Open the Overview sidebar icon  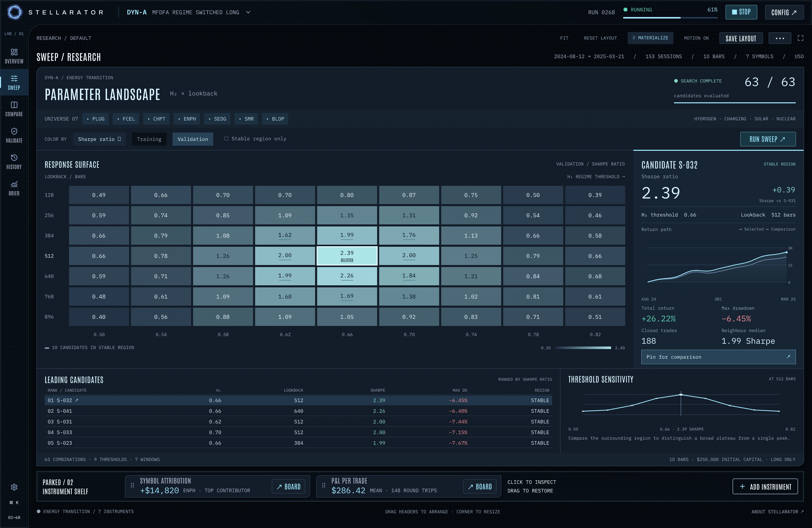click(x=14, y=56)
